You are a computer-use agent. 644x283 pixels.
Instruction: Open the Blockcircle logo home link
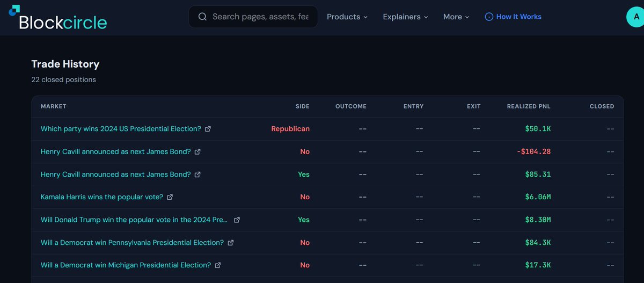[x=58, y=18]
